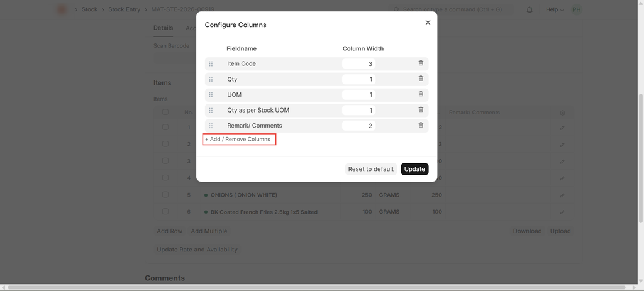Click drag handle beside Remark/ Comments
Image resolution: width=644 pixels, height=291 pixels.
coord(211,126)
